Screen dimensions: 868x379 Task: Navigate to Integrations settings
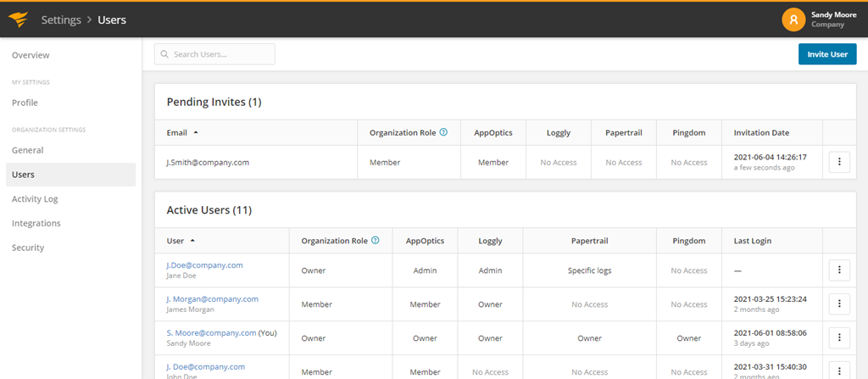(x=36, y=223)
